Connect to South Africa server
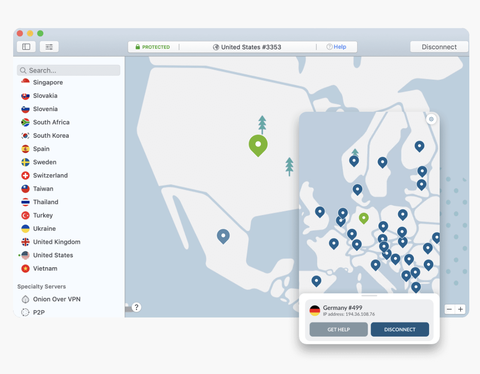Image resolution: width=480 pixels, height=374 pixels. coord(51,122)
